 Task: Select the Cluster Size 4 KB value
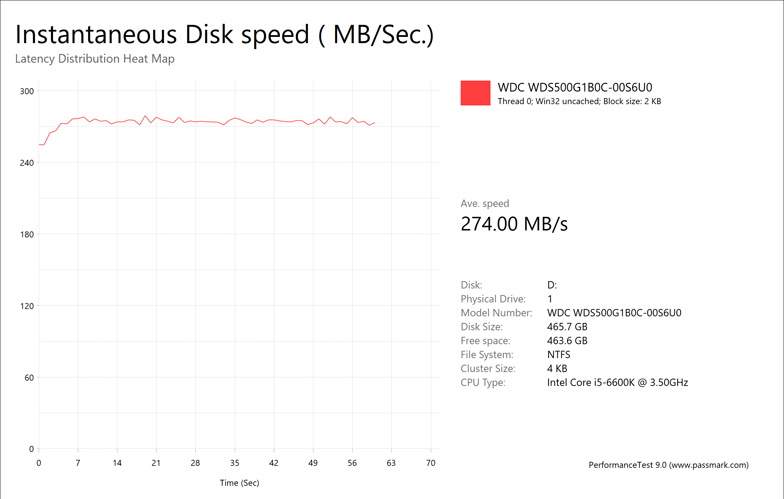(558, 369)
